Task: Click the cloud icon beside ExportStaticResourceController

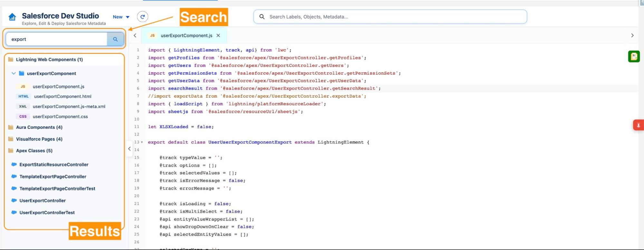Action: point(14,165)
